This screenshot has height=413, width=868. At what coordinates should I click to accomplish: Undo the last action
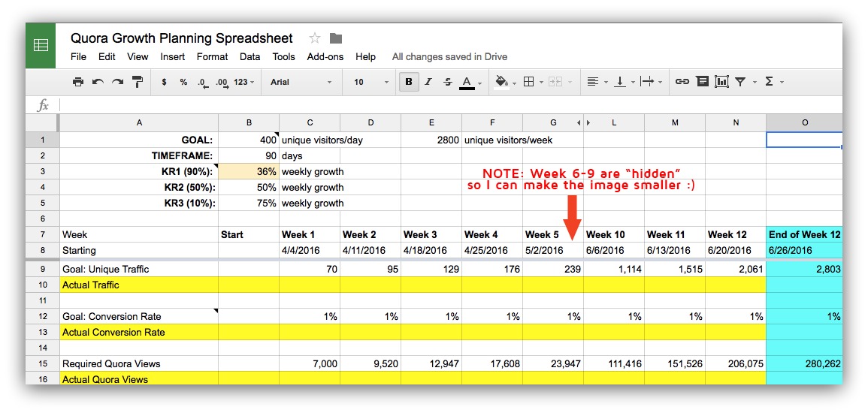point(98,82)
